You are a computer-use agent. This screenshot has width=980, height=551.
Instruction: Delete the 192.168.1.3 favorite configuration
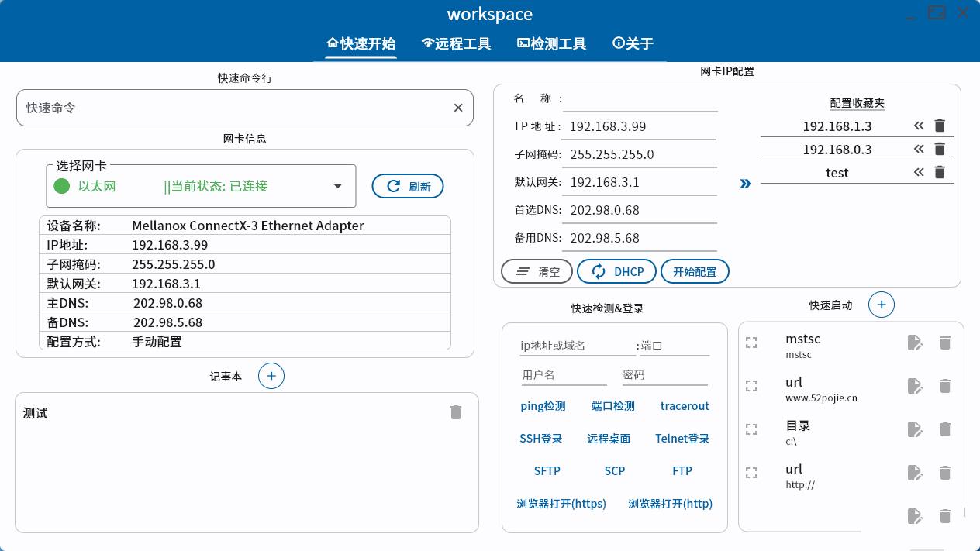[x=940, y=126]
